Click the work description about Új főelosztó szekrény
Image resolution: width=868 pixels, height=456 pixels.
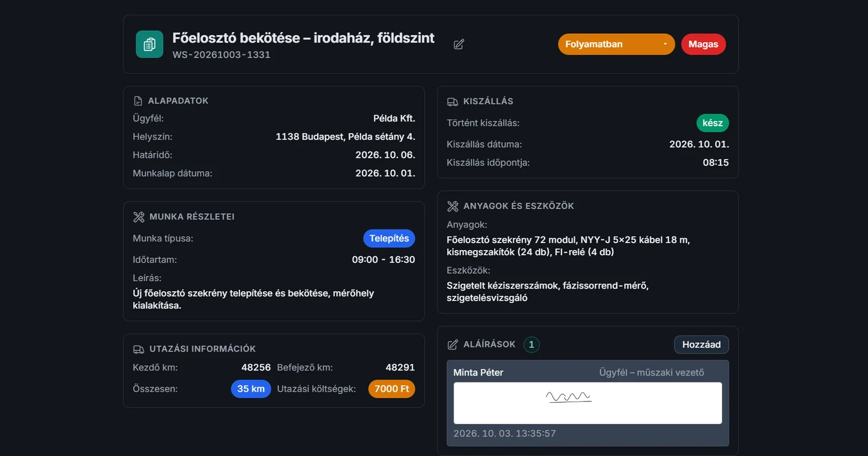pyautogui.click(x=253, y=299)
